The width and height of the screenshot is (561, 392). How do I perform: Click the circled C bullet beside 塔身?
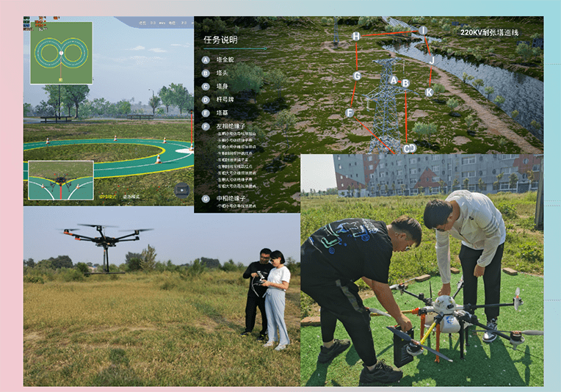(206, 87)
